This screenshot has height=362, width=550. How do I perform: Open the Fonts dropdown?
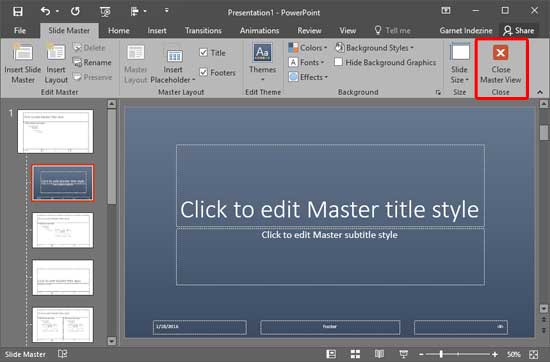point(306,62)
